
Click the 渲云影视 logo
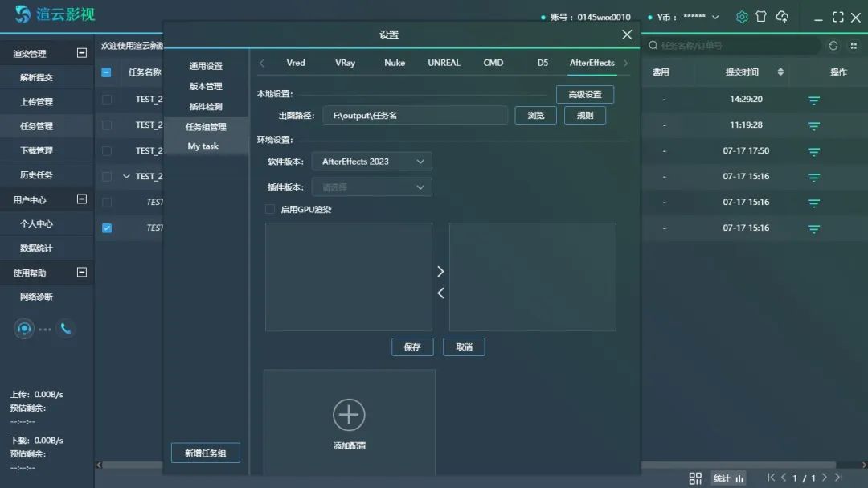tap(55, 14)
